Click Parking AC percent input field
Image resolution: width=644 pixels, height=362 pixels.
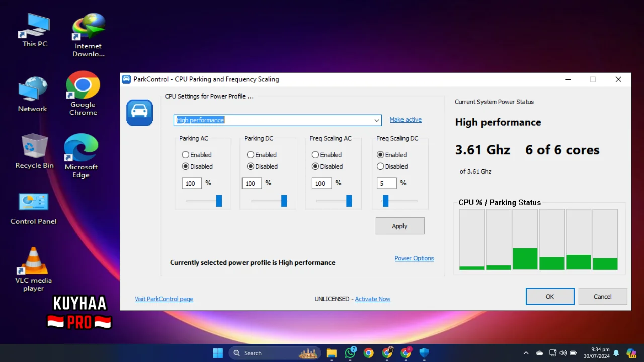click(192, 183)
